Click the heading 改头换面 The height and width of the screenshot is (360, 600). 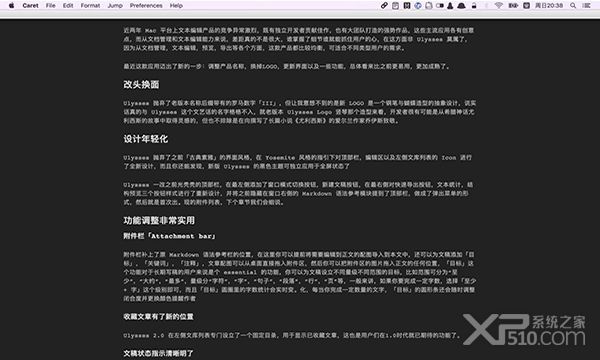(x=141, y=85)
